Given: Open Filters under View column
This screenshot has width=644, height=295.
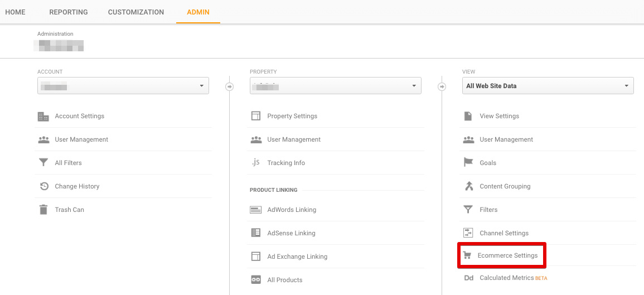Looking at the screenshot, I should tap(488, 210).
